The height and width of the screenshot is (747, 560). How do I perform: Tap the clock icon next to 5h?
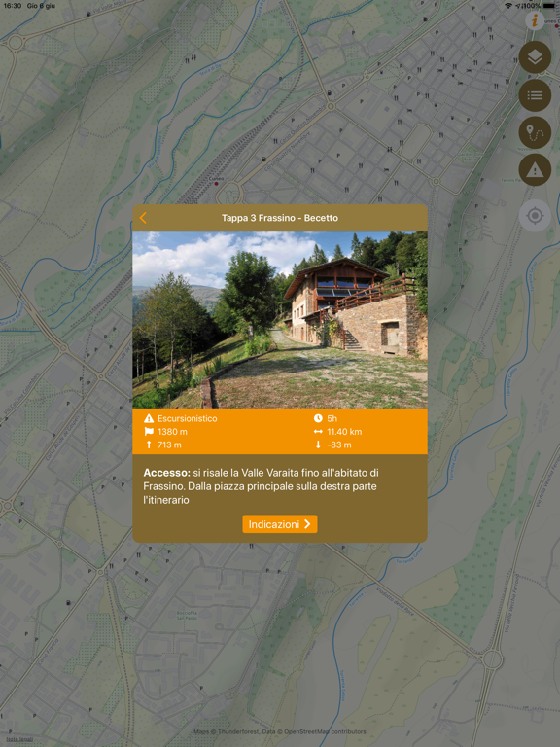(318, 418)
